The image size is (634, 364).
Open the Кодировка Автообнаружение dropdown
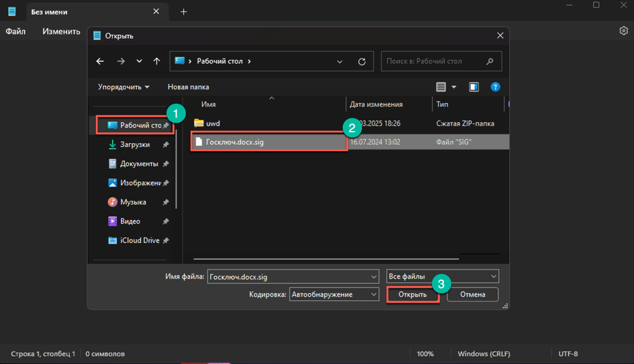pos(334,294)
